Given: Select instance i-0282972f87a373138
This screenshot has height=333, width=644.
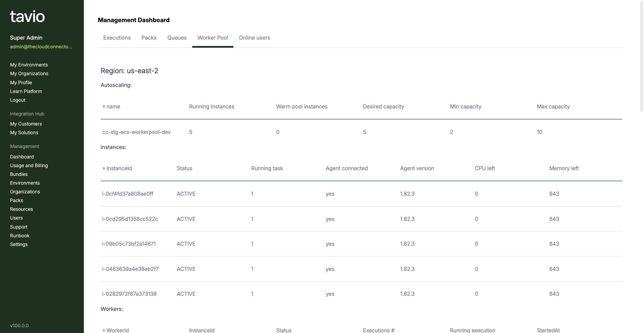Looking at the screenshot, I should click(129, 294).
